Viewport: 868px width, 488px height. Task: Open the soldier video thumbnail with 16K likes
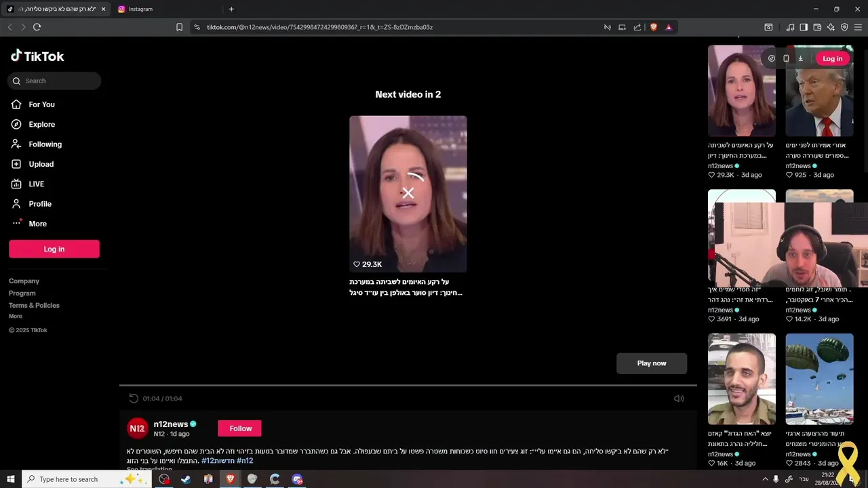(x=742, y=379)
